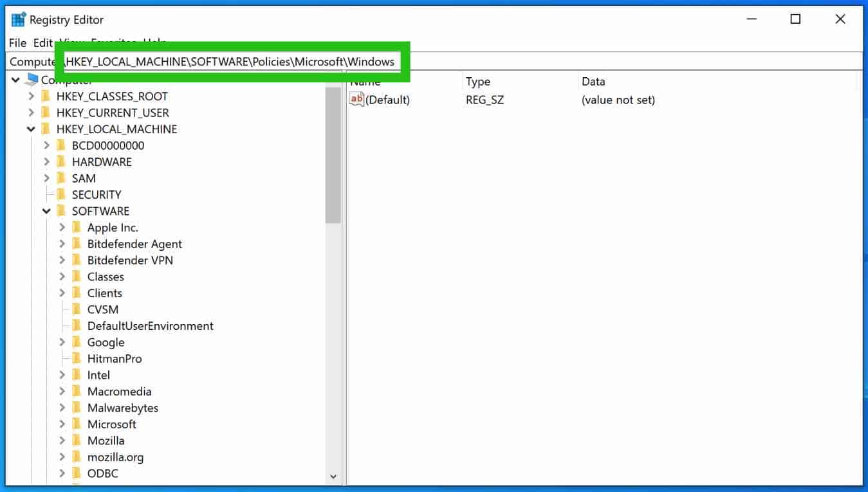Expand Microsoft key chevron
This screenshot has width=868, height=492.
(x=62, y=424)
